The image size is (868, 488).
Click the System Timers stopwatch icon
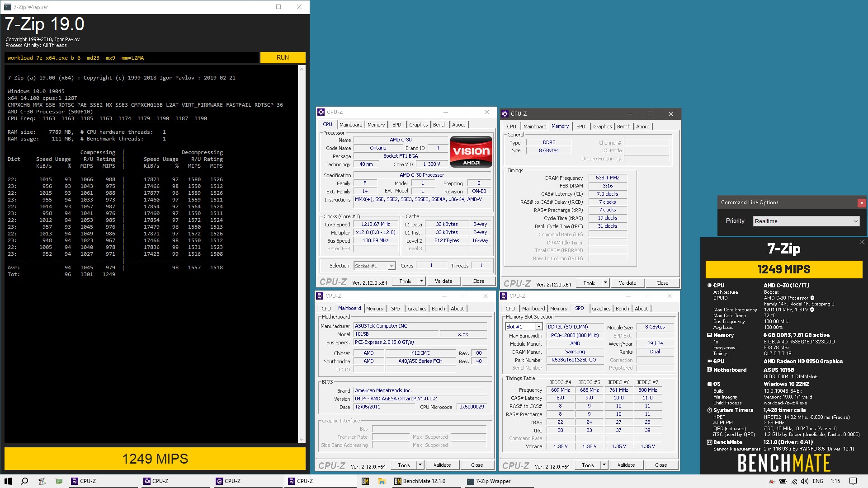(709, 410)
